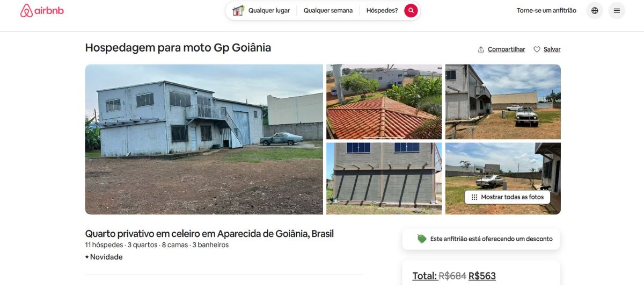This screenshot has height=288, width=644.
Task: Click the share upload arrow icon
Action: point(481,49)
